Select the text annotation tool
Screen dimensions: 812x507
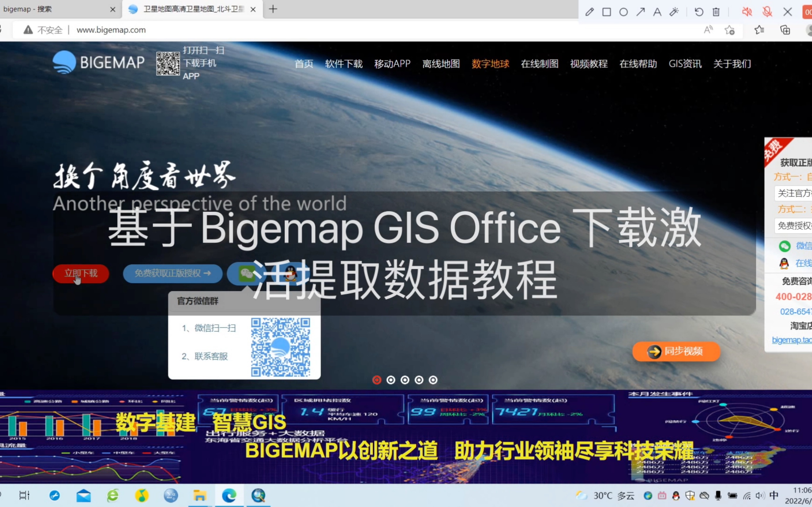coord(657,12)
